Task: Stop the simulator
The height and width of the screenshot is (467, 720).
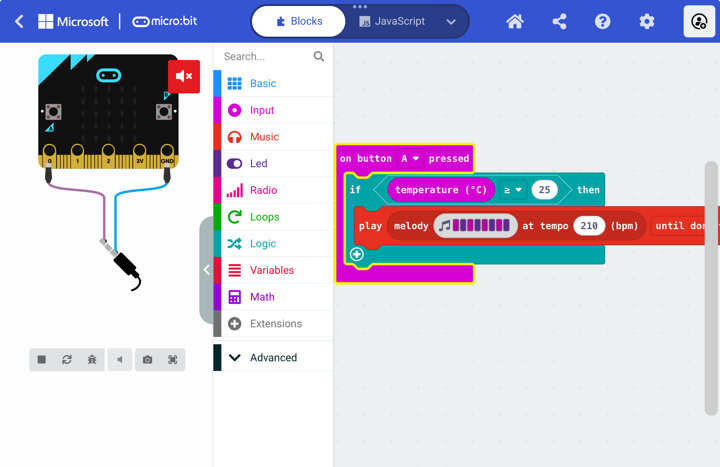Action: (42, 360)
